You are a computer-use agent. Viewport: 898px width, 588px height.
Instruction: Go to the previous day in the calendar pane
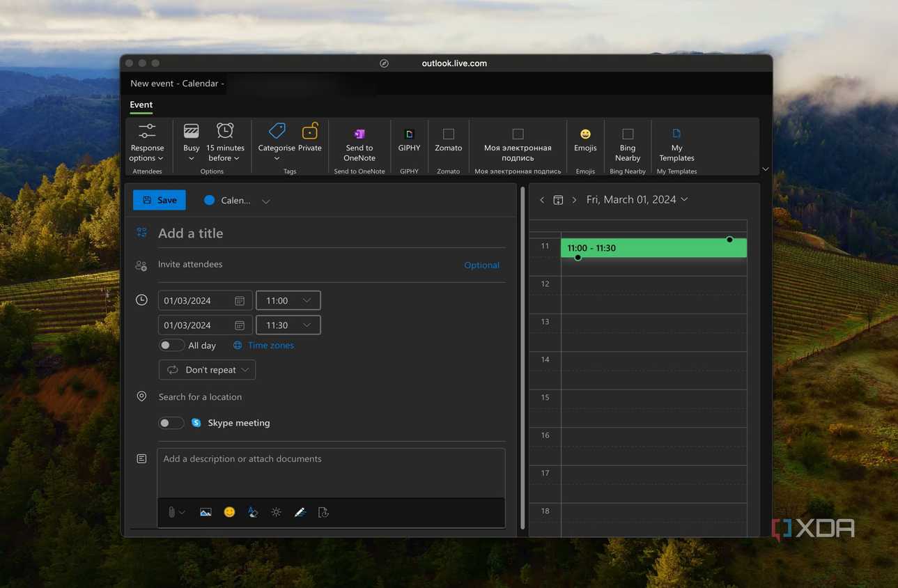tap(542, 200)
